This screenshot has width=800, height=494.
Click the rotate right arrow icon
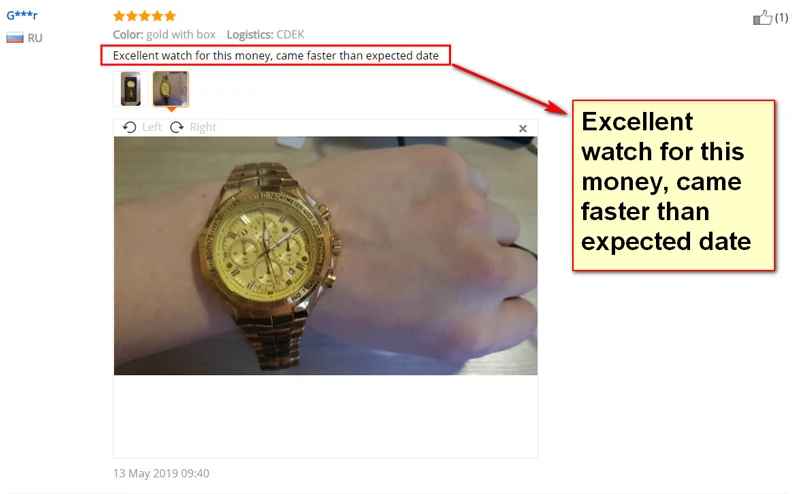pyautogui.click(x=177, y=127)
